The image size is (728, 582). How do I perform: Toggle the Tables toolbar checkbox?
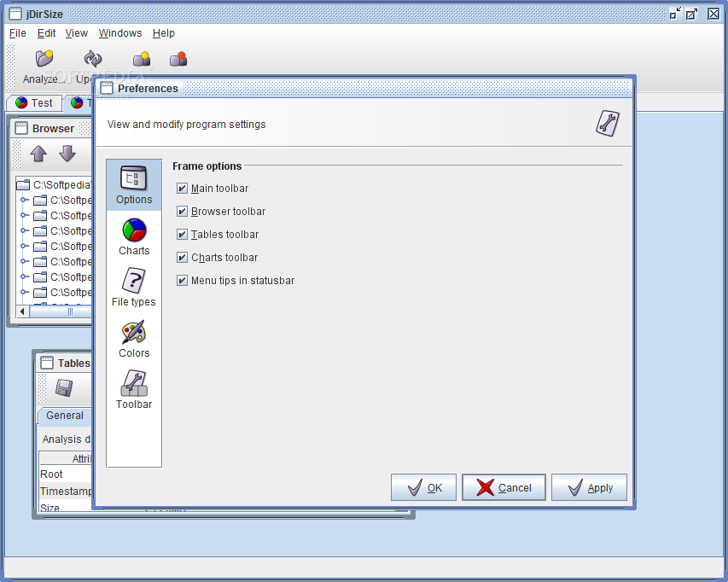[x=182, y=235]
